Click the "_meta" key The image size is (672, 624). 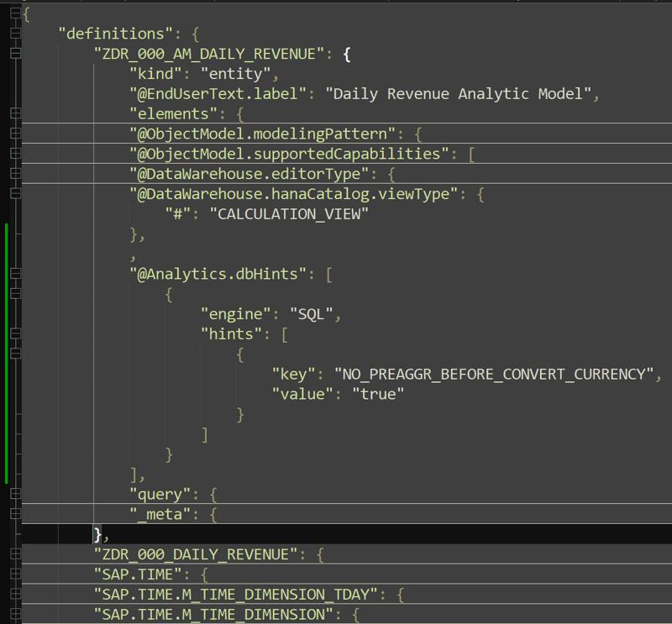[x=160, y=514]
